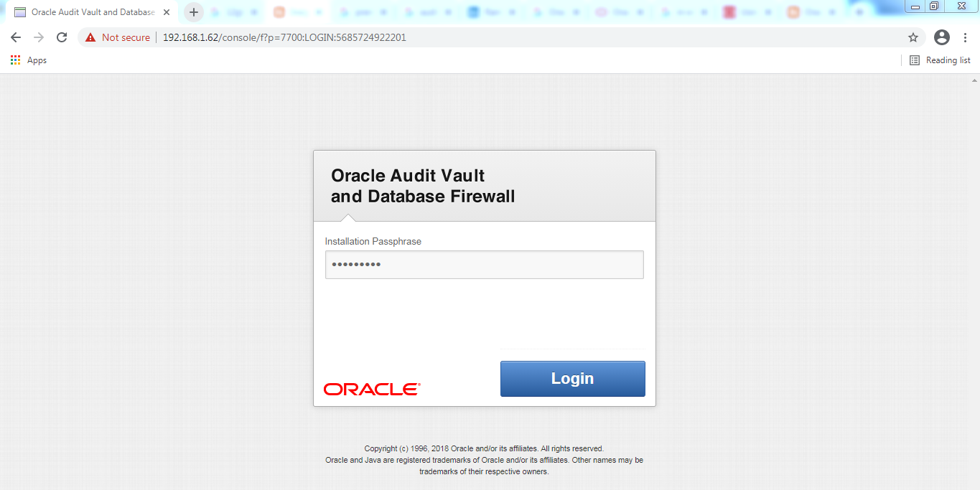Screen dimensions: 980x490
Task: Restore down the browser window
Action: click(934, 6)
